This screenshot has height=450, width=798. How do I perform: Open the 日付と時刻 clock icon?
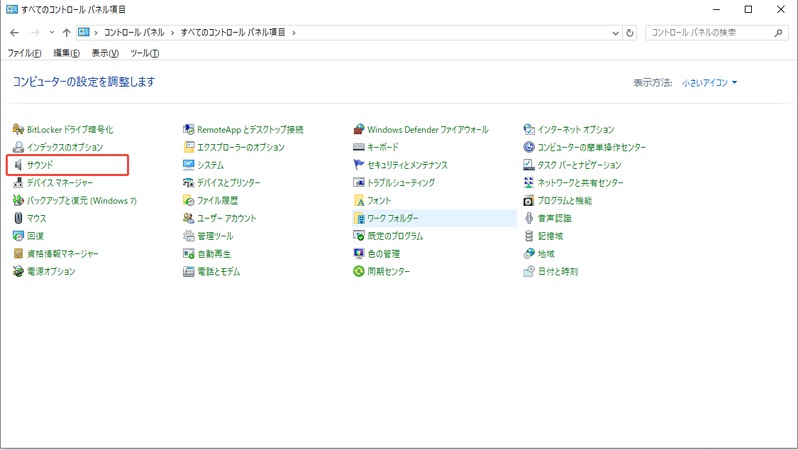click(529, 271)
